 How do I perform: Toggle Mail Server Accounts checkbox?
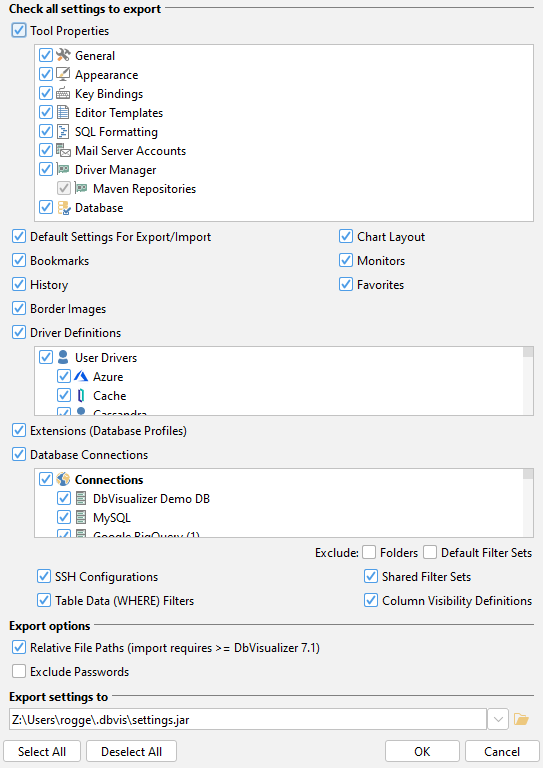click(46, 150)
